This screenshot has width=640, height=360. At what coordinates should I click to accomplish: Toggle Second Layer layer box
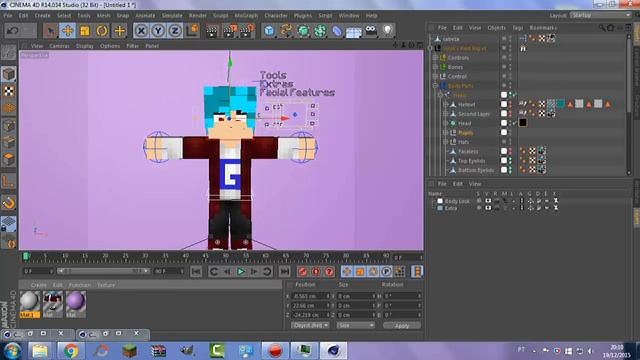tap(504, 113)
